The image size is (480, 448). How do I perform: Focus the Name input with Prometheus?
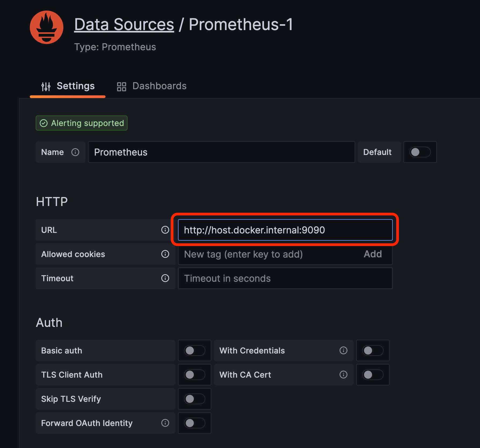pyautogui.click(x=221, y=152)
